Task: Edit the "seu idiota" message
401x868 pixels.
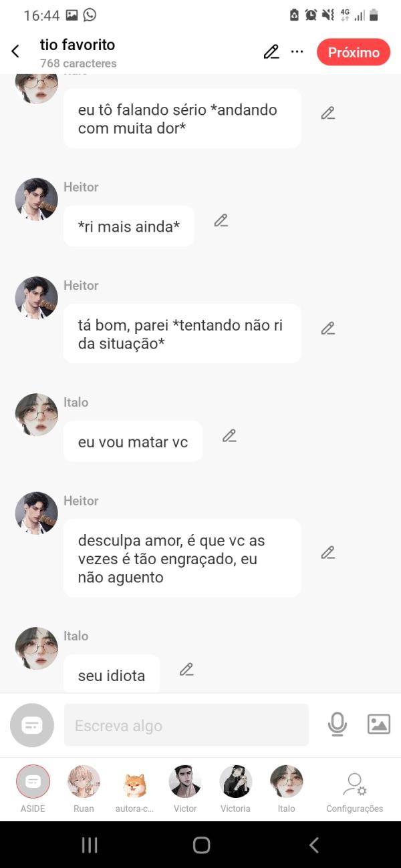Action: click(x=186, y=669)
